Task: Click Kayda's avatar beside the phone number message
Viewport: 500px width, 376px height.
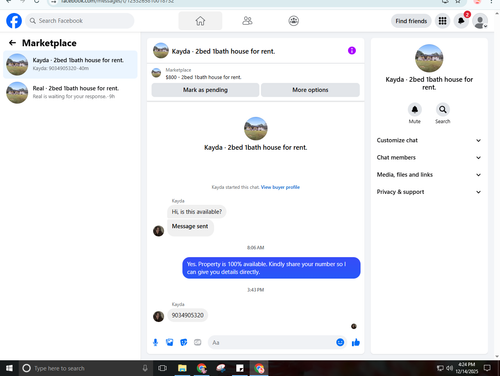Action: click(x=158, y=316)
